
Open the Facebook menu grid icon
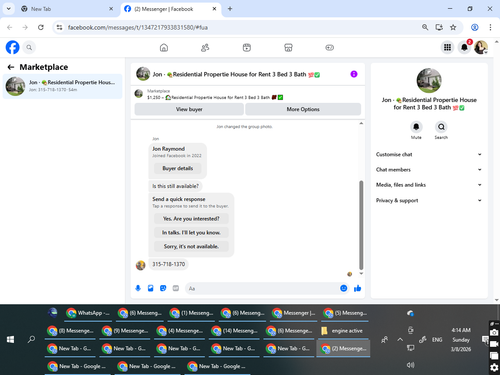(x=447, y=47)
